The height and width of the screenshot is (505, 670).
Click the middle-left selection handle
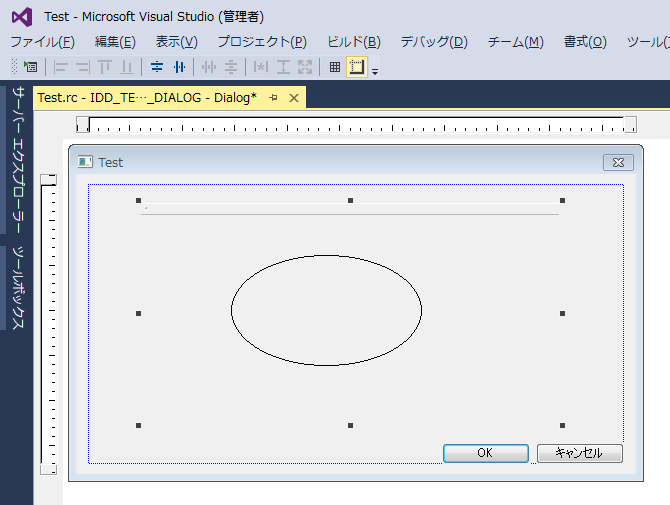point(138,314)
